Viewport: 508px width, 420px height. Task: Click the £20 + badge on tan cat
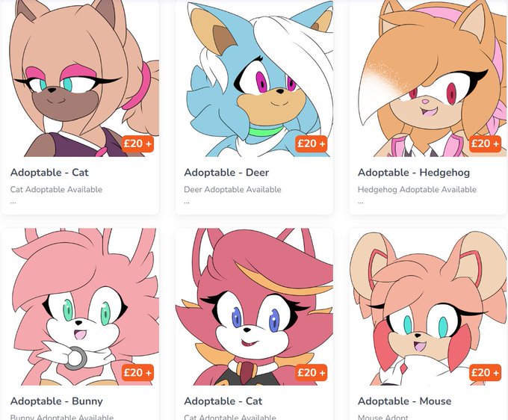(137, 143)
